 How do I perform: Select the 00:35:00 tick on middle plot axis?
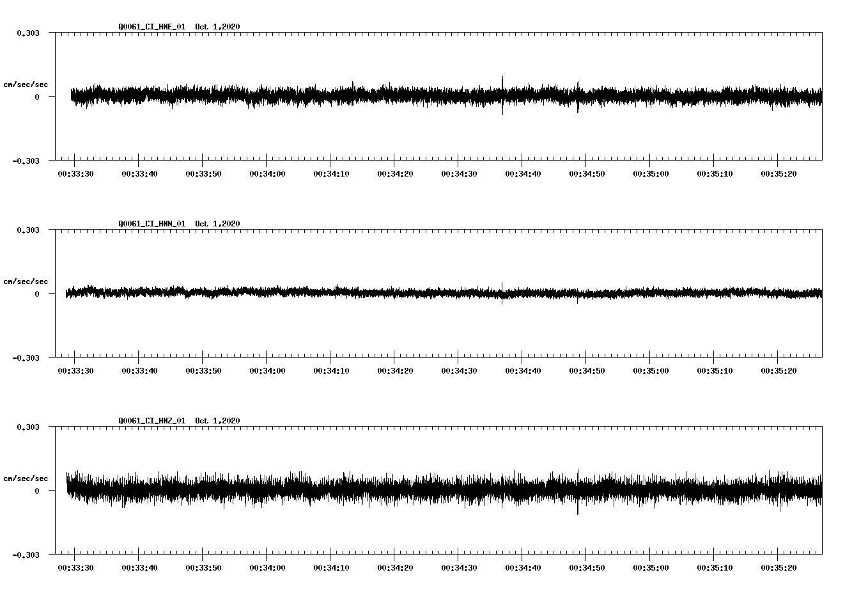[649, 370]
